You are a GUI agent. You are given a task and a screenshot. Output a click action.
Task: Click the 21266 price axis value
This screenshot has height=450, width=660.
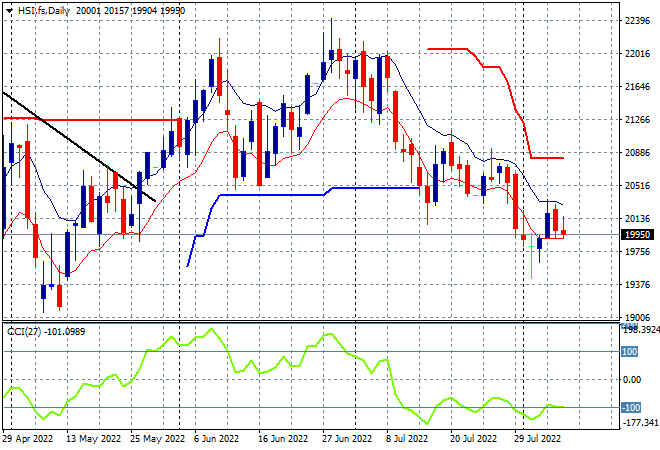click(x=637, y=120)
